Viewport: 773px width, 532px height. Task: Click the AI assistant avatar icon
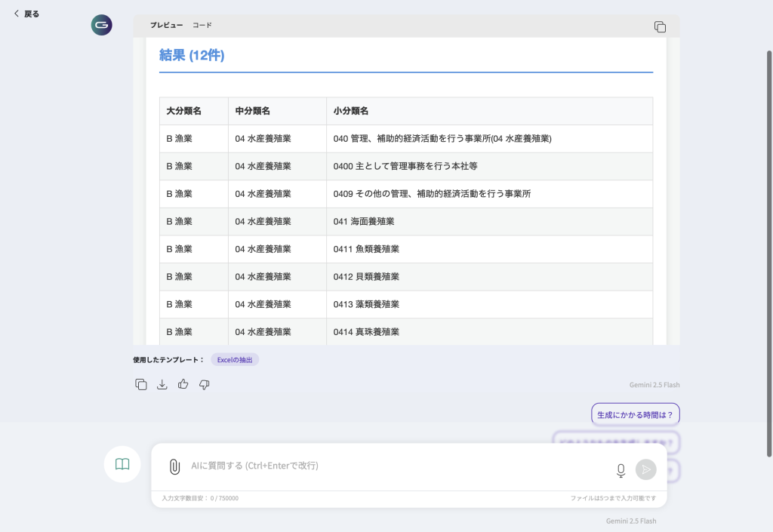(101, 25)
